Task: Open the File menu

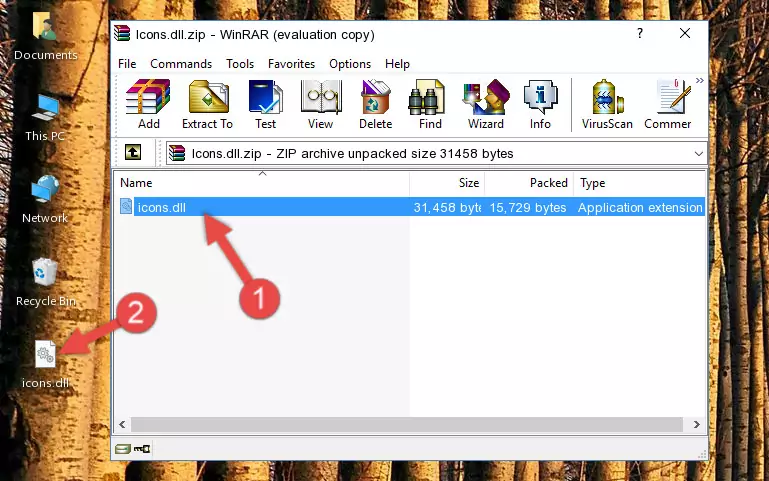Action: tap(127, 64)
